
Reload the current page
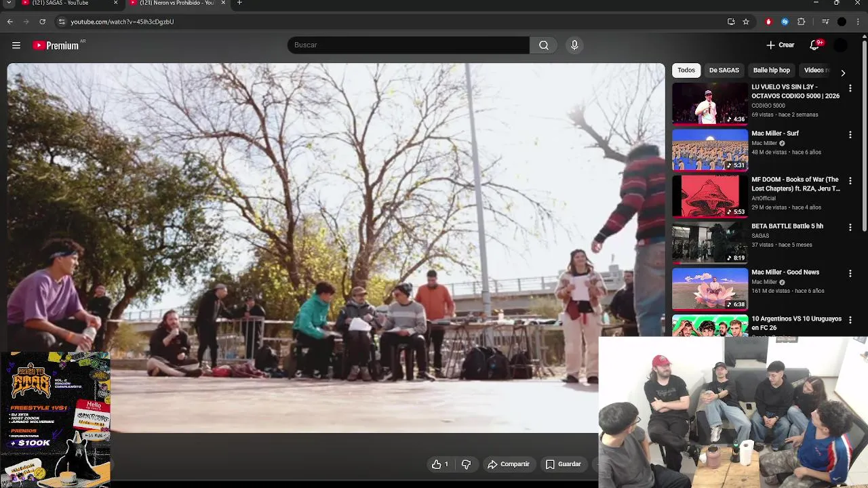point(43,22)
